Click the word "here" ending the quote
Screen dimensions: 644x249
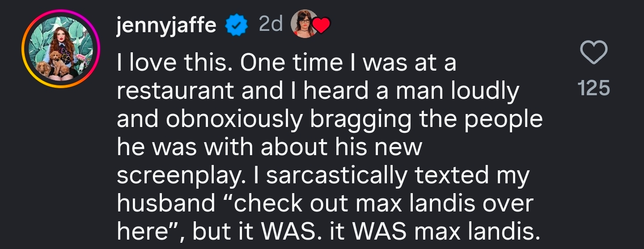[141, 232]
